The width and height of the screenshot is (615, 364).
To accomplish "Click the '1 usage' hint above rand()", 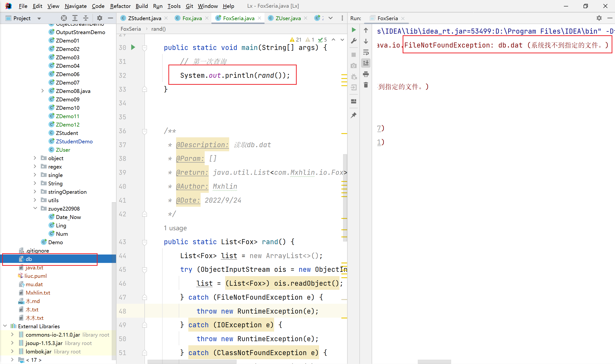I will coord(175,228).
